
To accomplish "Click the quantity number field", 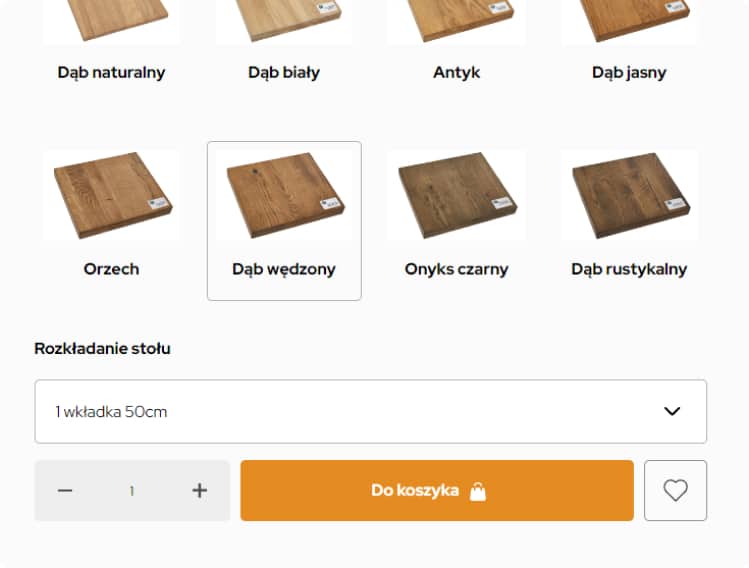I will pos(132,490).
